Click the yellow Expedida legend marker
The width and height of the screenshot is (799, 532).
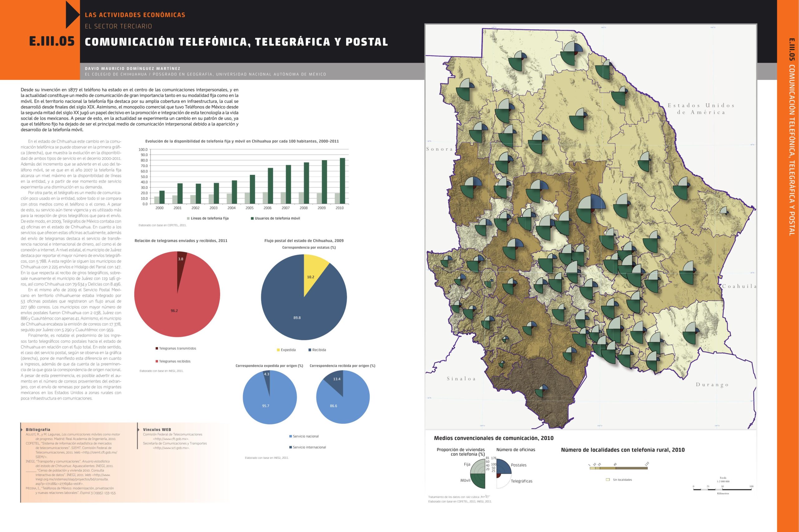278,350
